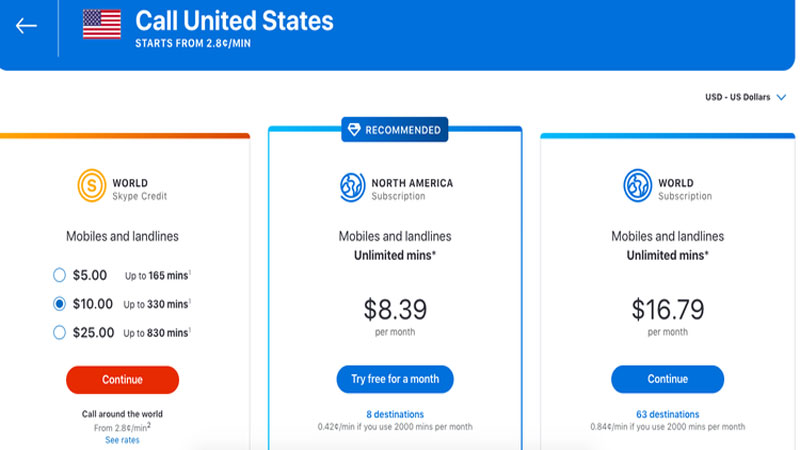Click the North America globe icon
Viewport: 800px width, 450px height.
tap(353, 187)
